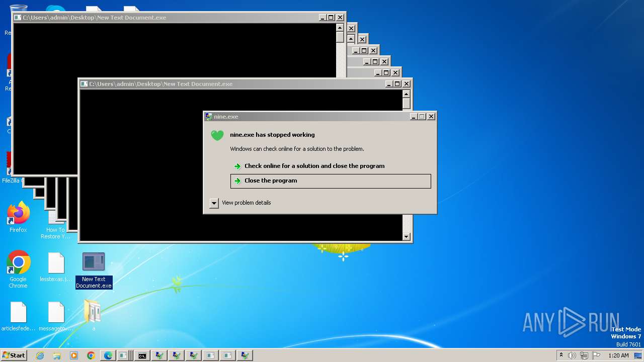Open the network tray icon

point(584,355)
